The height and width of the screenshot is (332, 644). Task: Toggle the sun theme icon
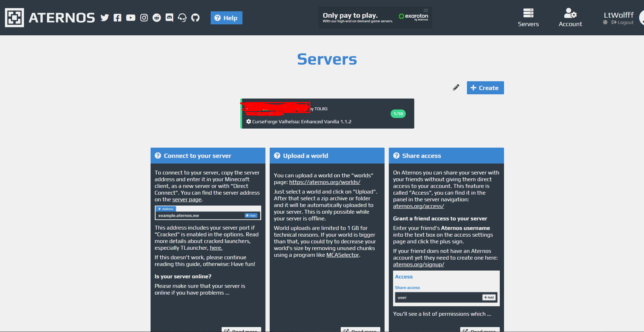click(605, 22)
